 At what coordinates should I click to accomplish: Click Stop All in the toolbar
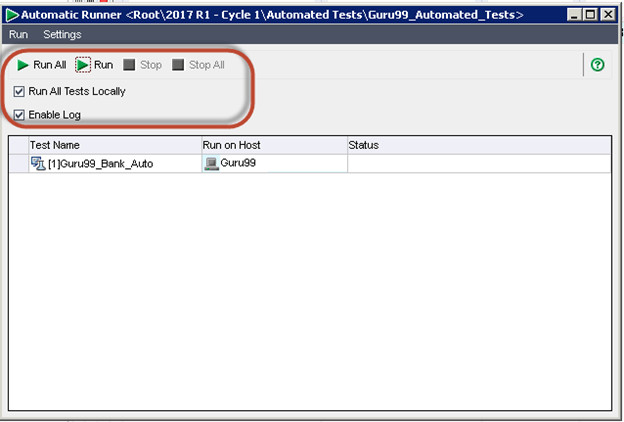pos(198,65)
